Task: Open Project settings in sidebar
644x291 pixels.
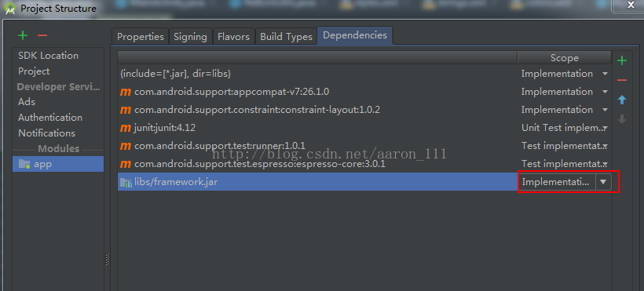Action: 34,71
